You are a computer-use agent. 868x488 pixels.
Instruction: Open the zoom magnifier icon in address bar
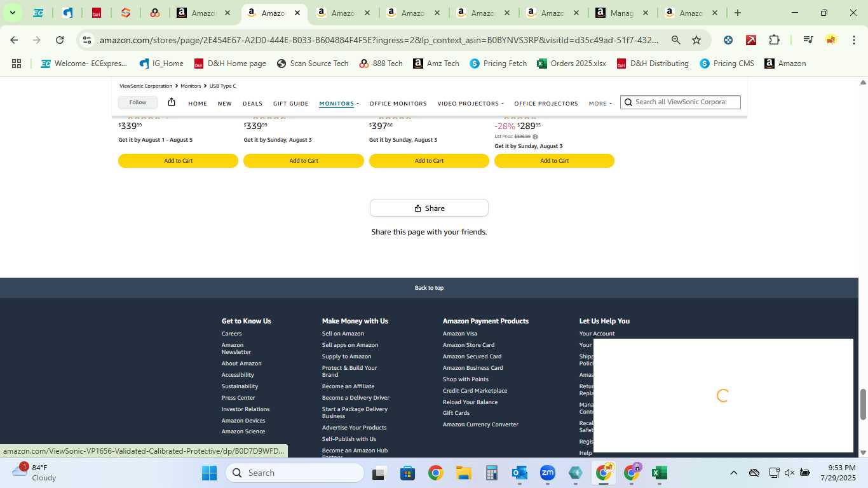tap(675, 40)
